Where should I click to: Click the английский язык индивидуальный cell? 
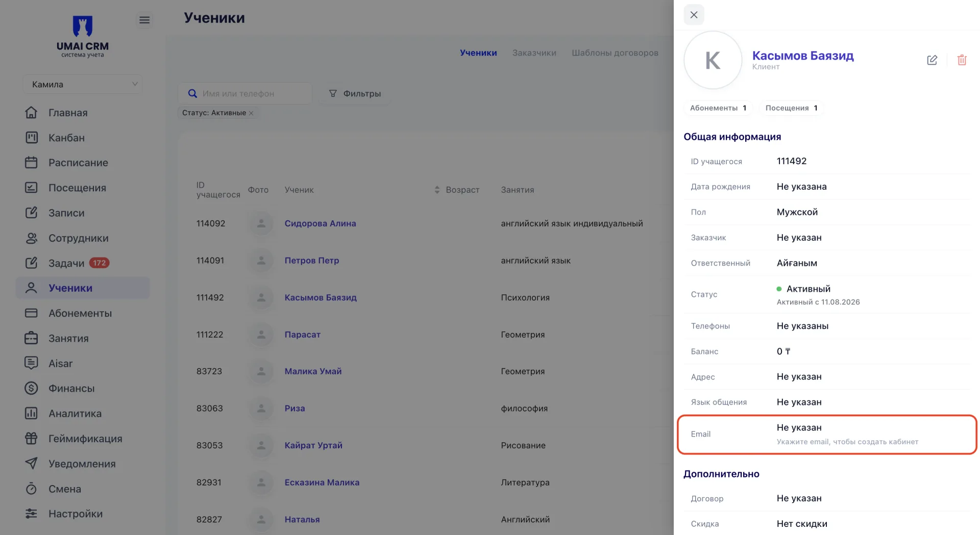pos(572,223)
